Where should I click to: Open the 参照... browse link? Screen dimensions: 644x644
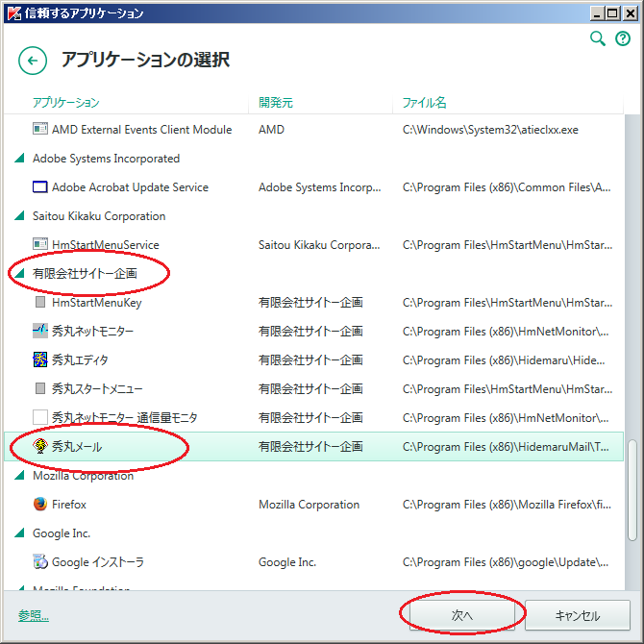[x=33, y=615]
